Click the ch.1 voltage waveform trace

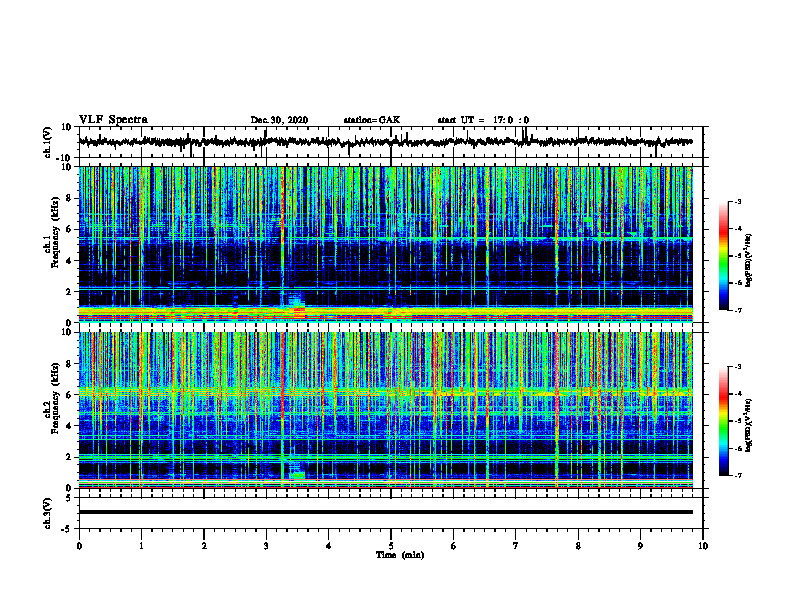coord(385,142)
